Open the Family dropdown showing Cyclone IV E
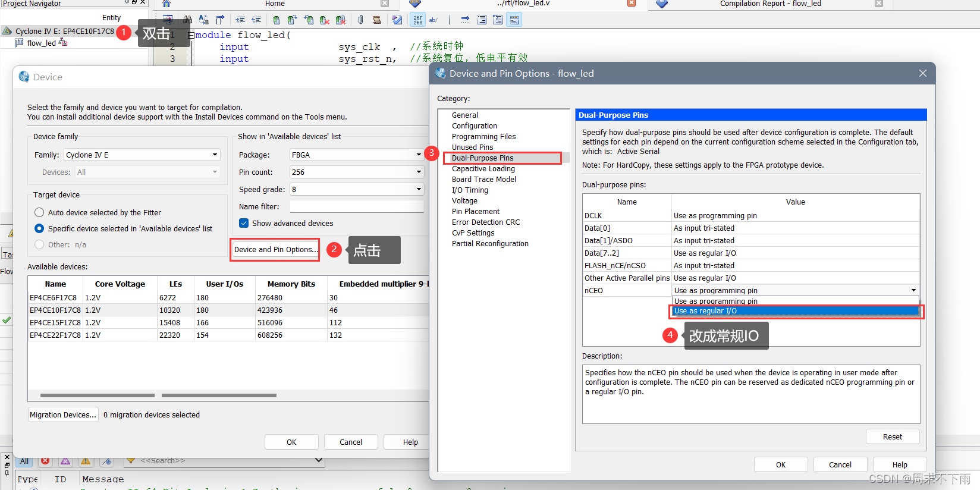Image resolution: width=980 pixels, height=490 pixels. [142, 155]
